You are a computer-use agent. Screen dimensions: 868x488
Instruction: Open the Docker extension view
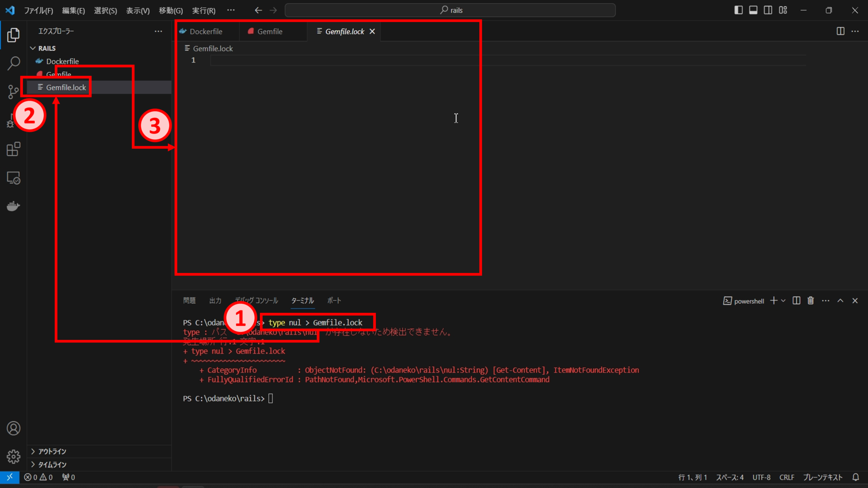click(x=14, y=206)
